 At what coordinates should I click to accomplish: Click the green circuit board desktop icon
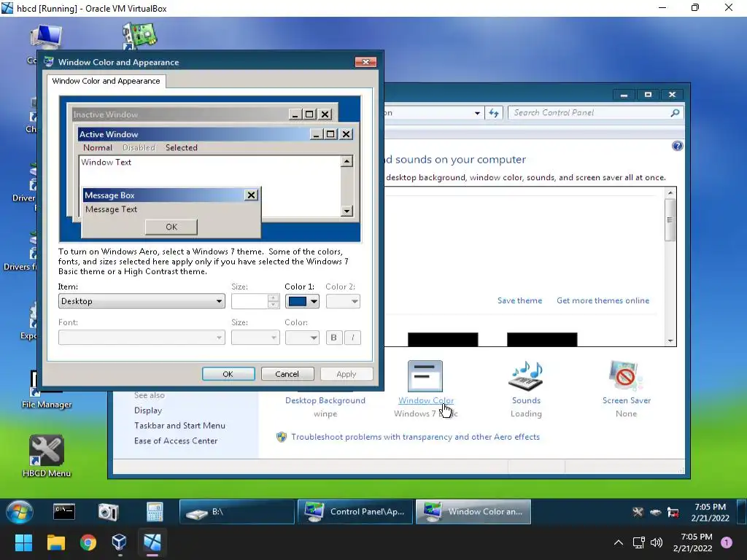tap(139, 36)
